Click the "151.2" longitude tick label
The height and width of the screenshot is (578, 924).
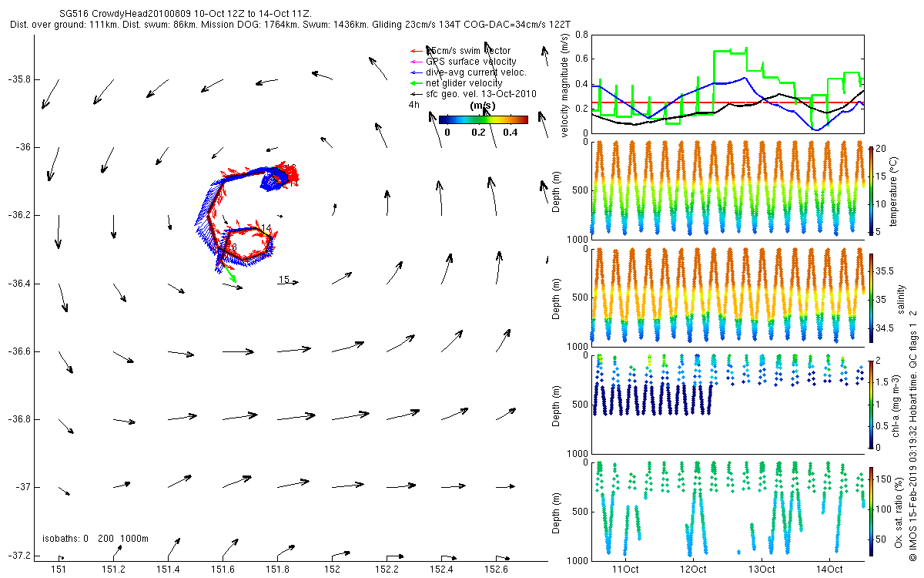coord(113,570)
